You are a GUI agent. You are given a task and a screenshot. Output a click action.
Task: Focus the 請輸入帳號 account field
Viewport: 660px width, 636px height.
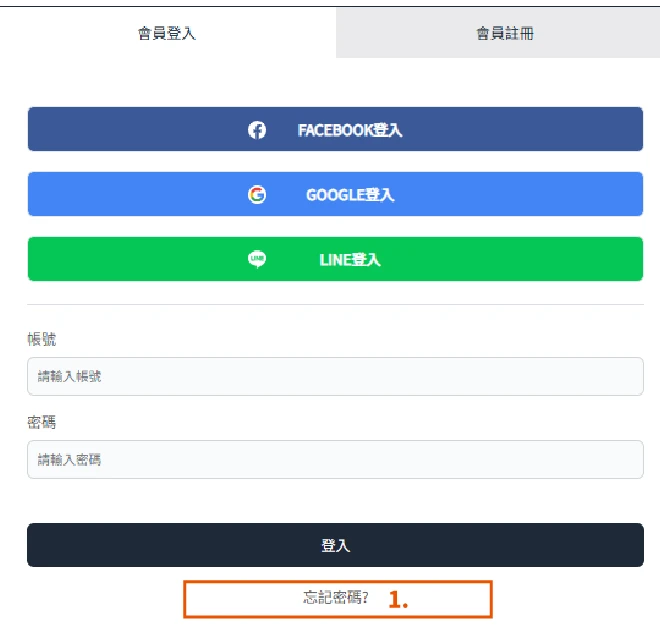point(335,377)
